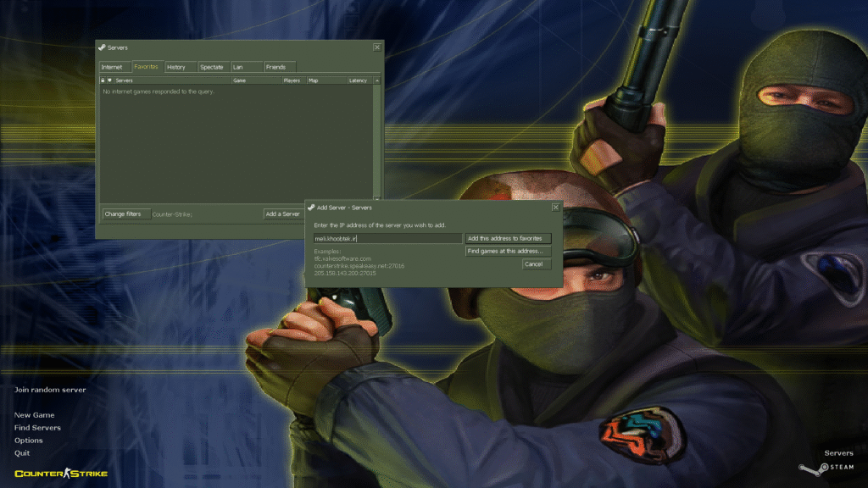The height and width of the screenshot is (488, 868).
Task: Click Find games at this address
Action: 508,251
